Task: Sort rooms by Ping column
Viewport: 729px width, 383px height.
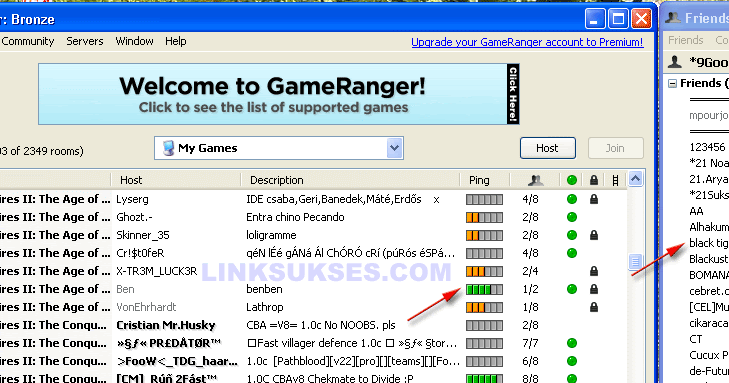Action: (484, 180)
